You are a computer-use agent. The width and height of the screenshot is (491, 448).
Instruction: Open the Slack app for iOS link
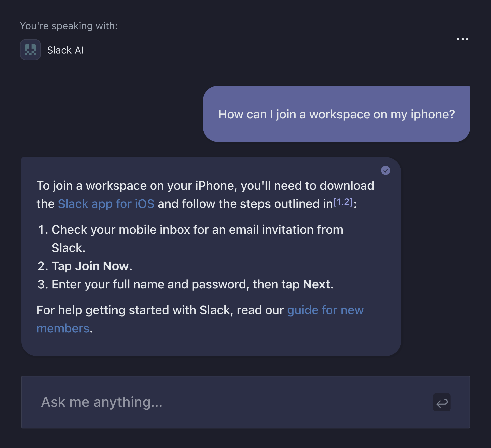pyautogui.click(x=106, y=204)
